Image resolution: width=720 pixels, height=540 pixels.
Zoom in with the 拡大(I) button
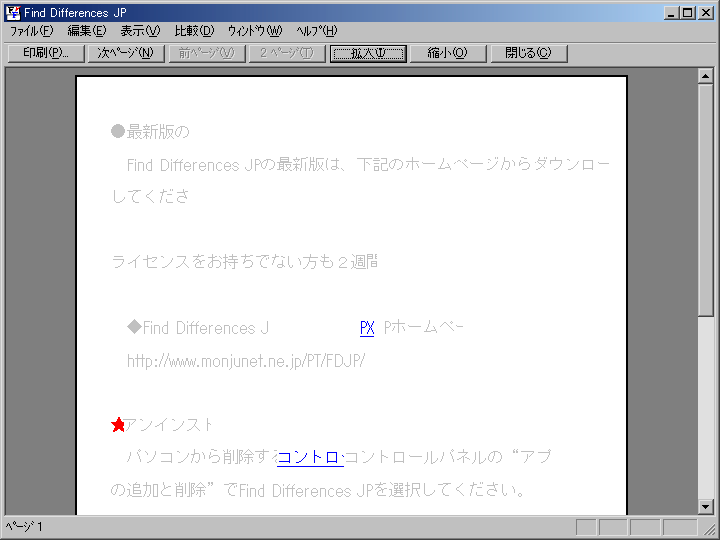click(x=368, y=53)
